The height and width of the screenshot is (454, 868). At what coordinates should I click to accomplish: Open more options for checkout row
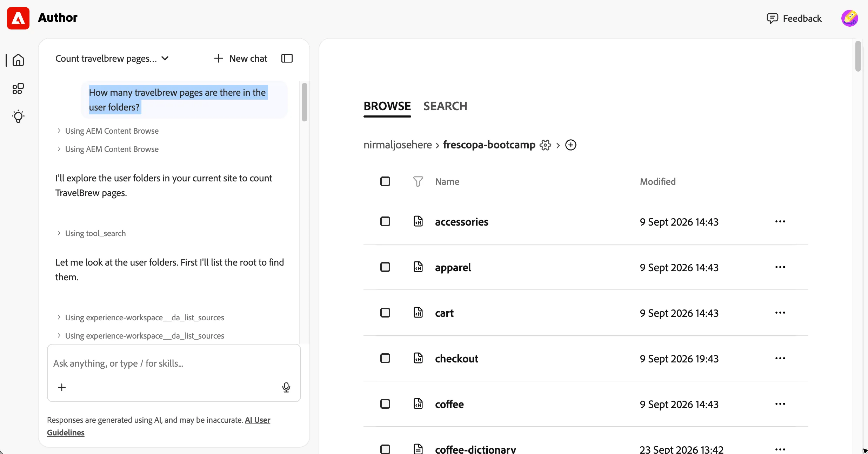(780, 358)
